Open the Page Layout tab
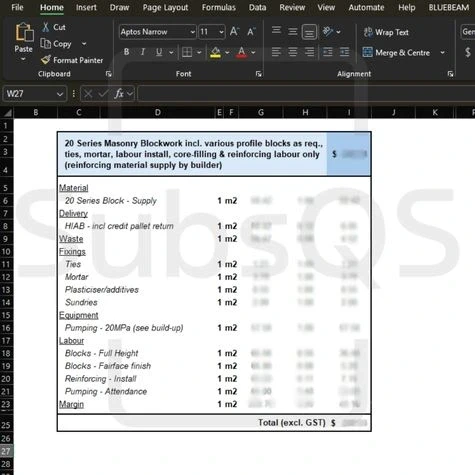The width and height of the screenshot is (475, 475). click(x=165, y=7)
